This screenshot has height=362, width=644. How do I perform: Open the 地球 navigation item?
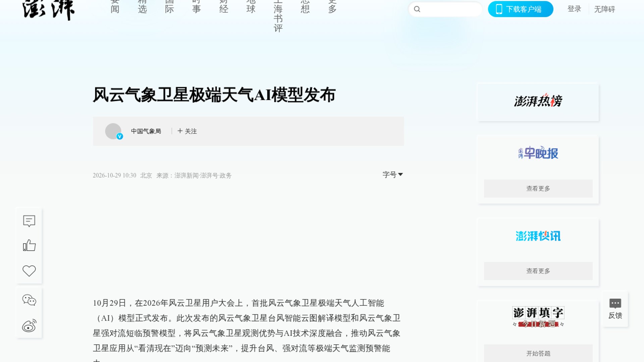tap(251, 7)
